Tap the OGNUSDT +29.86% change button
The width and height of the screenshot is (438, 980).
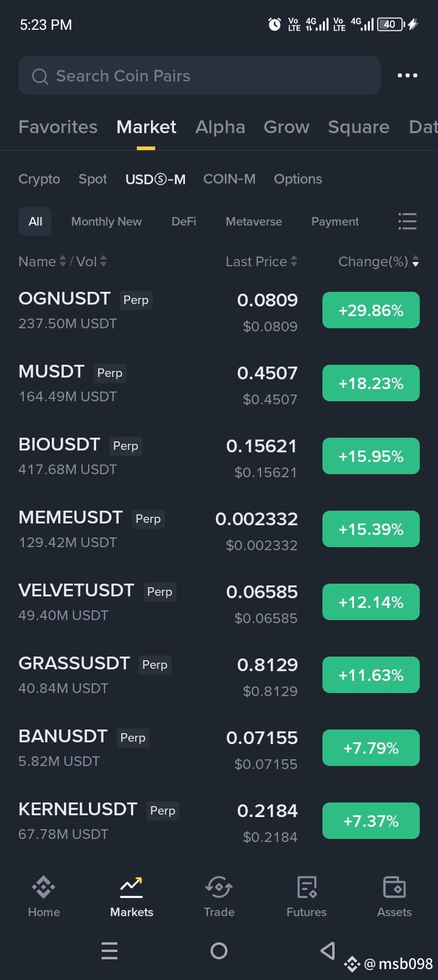(371, 310)
